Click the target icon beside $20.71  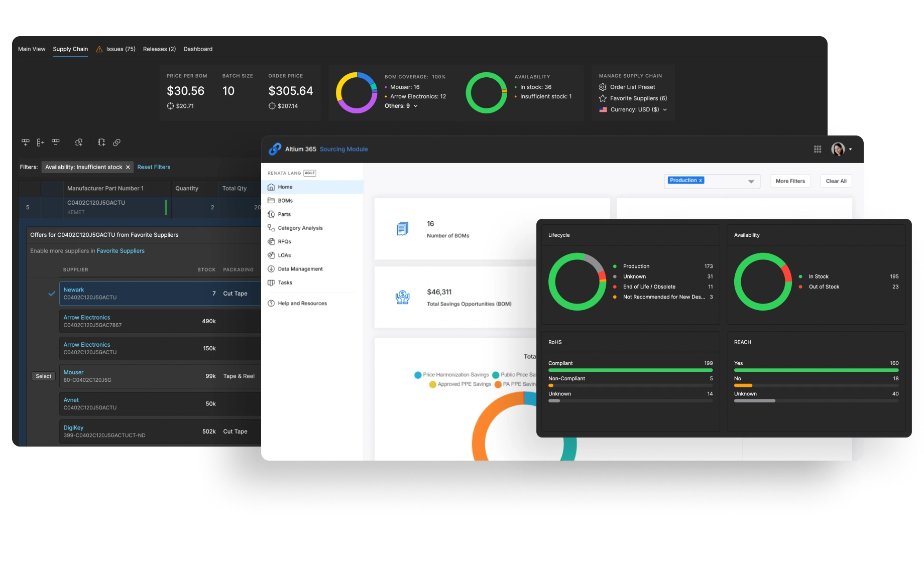170,106
